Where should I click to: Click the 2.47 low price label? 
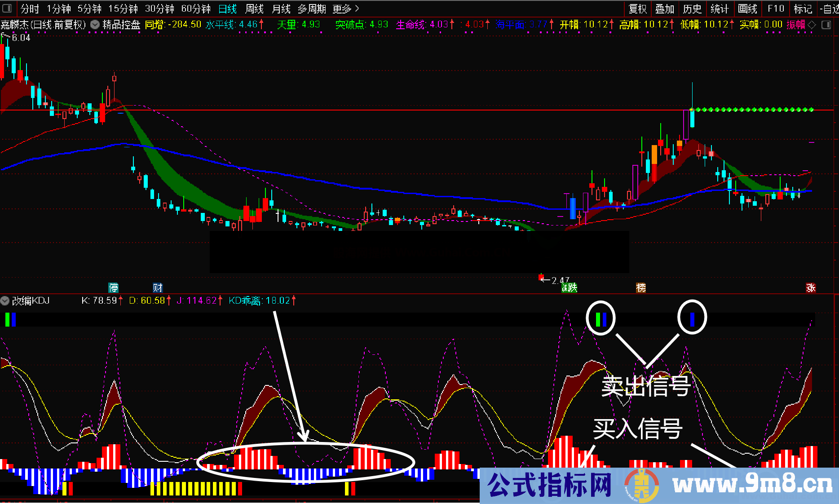(x=560, y=280)
